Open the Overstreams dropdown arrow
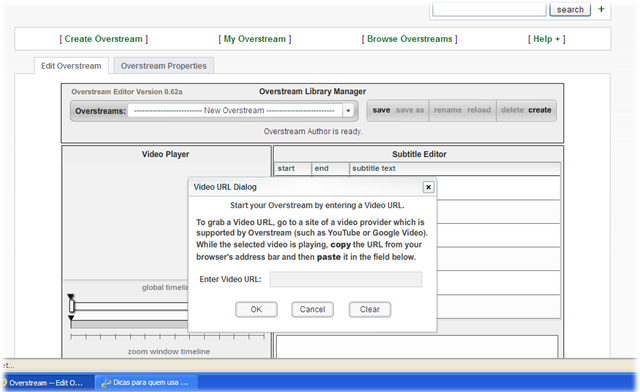 (348, 111)
